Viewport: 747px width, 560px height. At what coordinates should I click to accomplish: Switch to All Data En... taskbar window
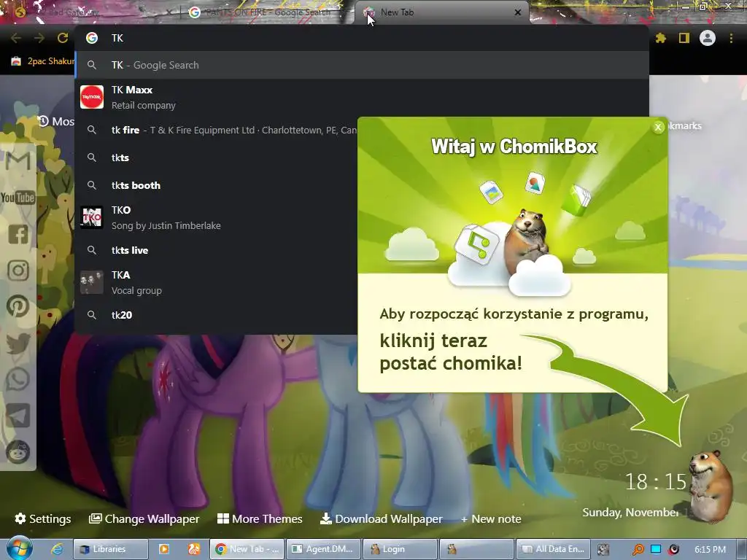554,549
